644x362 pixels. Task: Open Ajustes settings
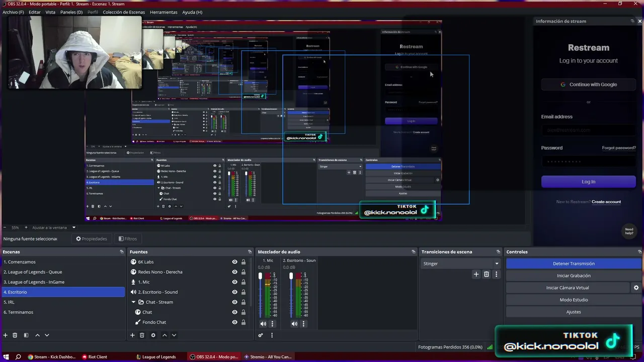pos(574,312)
